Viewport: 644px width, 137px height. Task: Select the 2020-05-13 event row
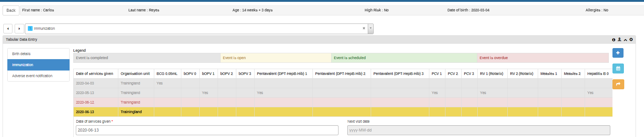[x=343, y=93]
